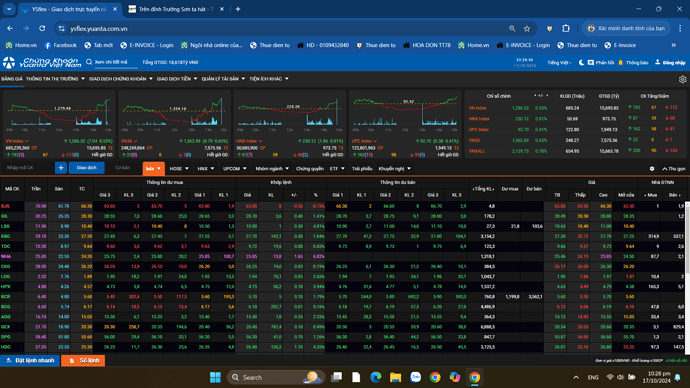
Task: Open the price board settings gear near Thu gọn
Action: [x=652, y=168]
